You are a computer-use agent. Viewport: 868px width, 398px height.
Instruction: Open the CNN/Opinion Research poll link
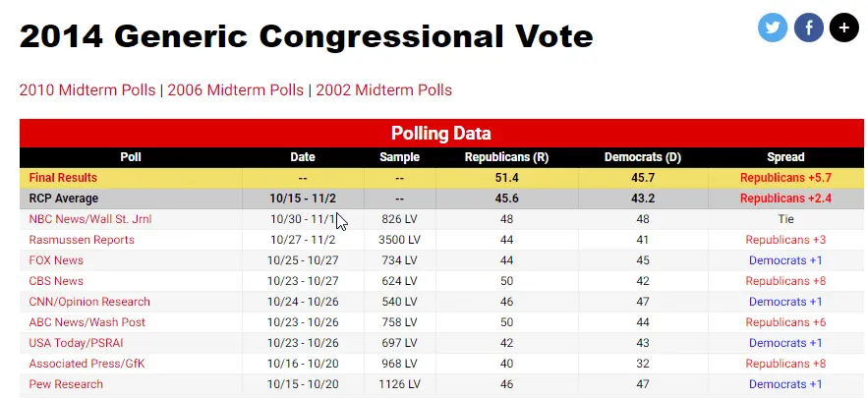pos(89,302)
